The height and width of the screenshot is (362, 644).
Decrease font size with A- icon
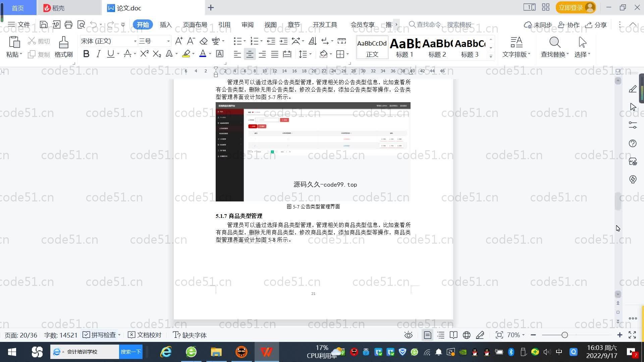191,41
